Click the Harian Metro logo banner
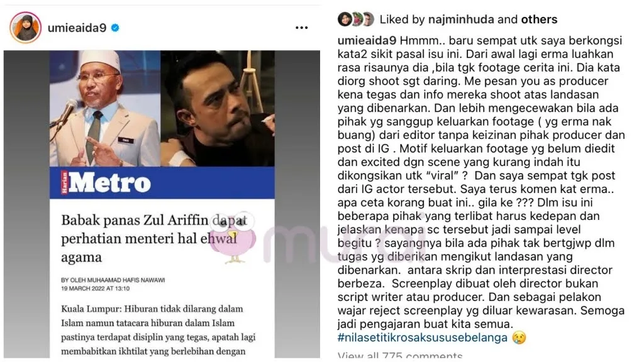644x362 pixels. 162,183
